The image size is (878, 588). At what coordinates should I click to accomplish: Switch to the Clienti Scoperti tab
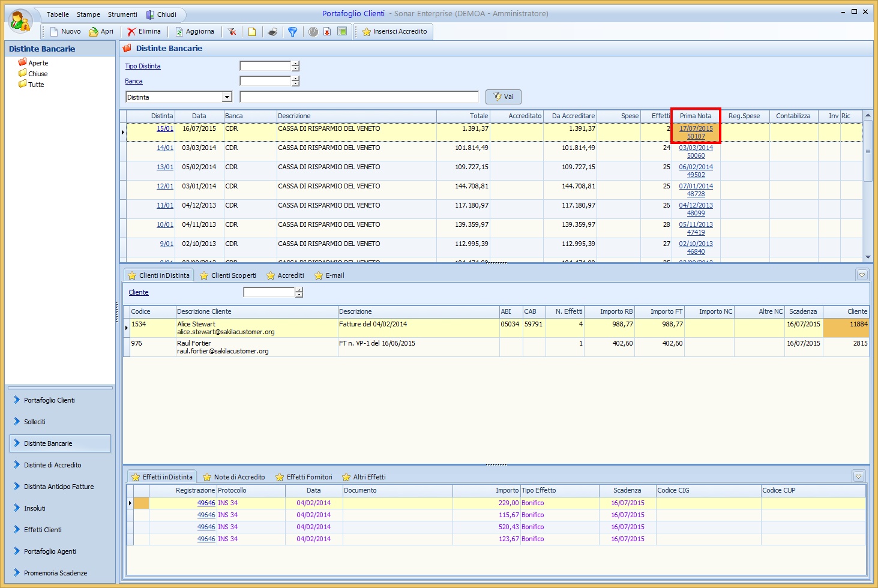[228, 276]
